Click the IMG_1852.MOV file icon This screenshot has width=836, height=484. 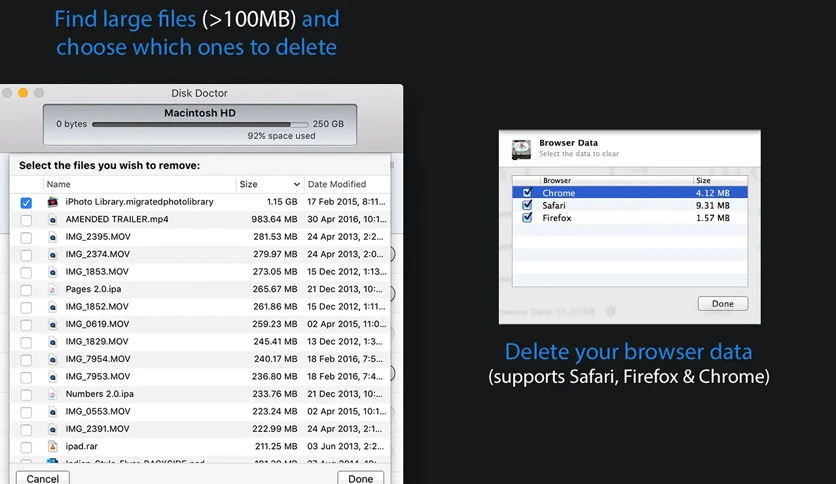[52, 307]
